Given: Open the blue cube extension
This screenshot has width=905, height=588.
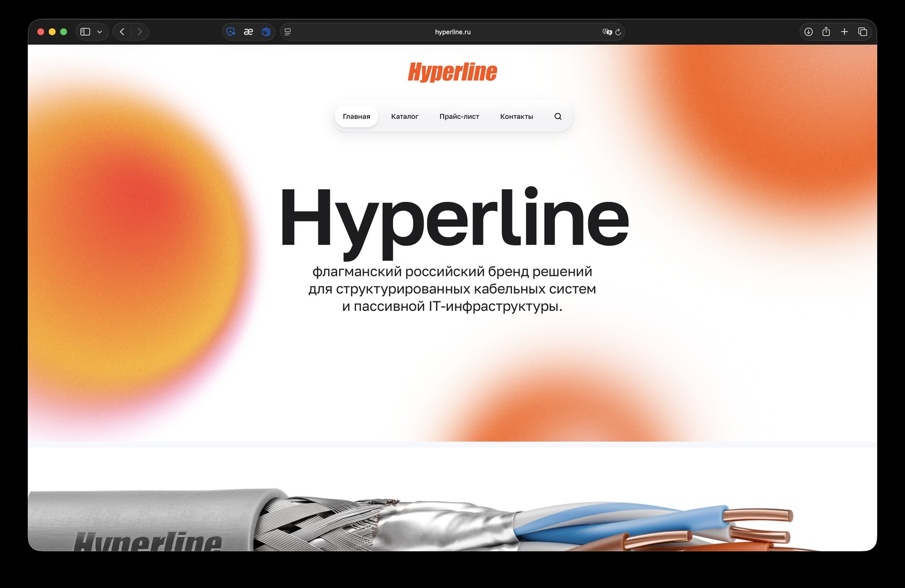Looking at the screenshot, I should click(266, 32).
